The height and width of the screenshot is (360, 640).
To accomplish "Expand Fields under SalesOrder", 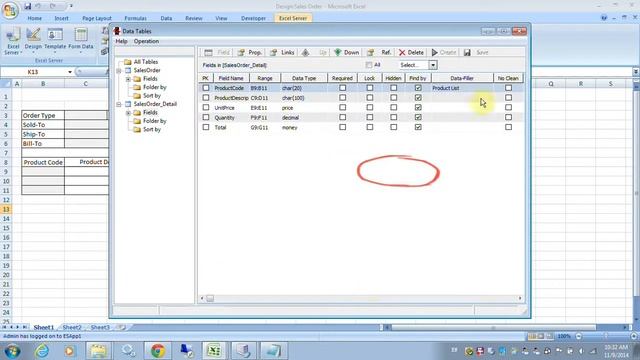I will coord(128,79).
